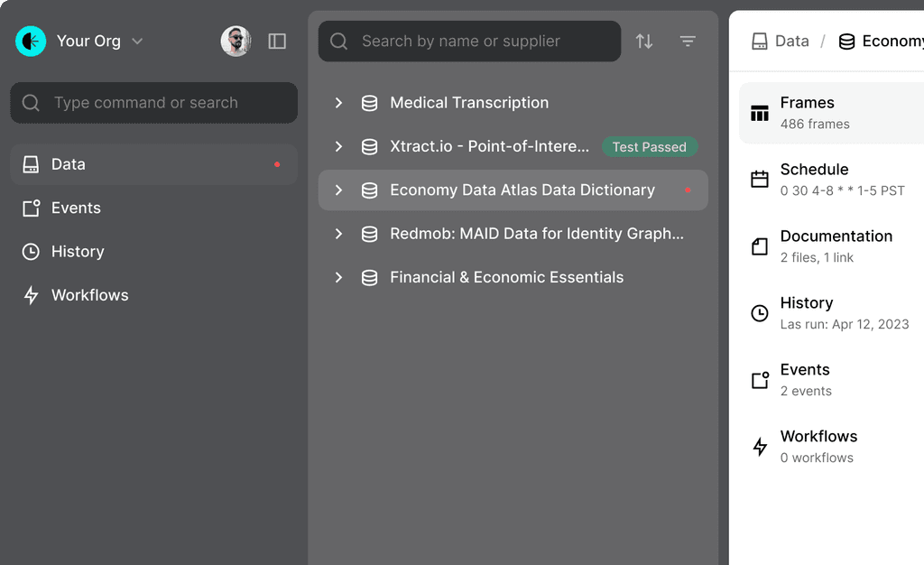This screenshot has height=565, width=924.
Task: Click the Test Passed badge
Action: coord(650,147)
